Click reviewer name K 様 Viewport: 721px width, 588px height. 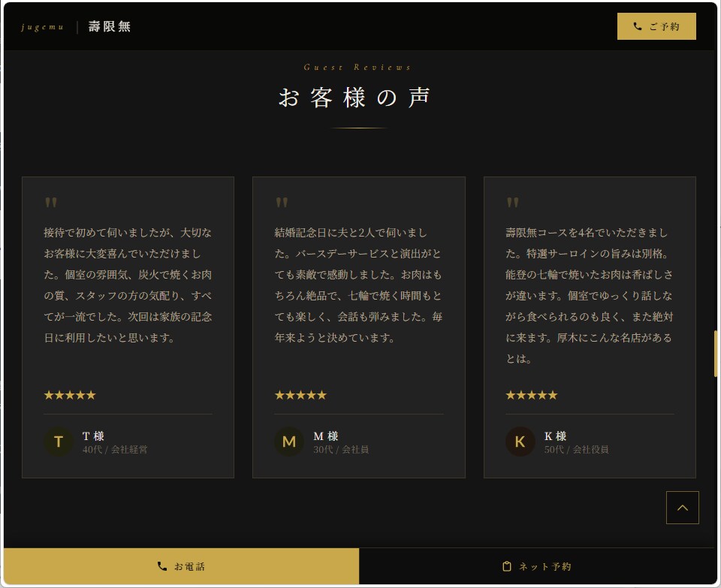pyautogui.click(x=556, y=436)
